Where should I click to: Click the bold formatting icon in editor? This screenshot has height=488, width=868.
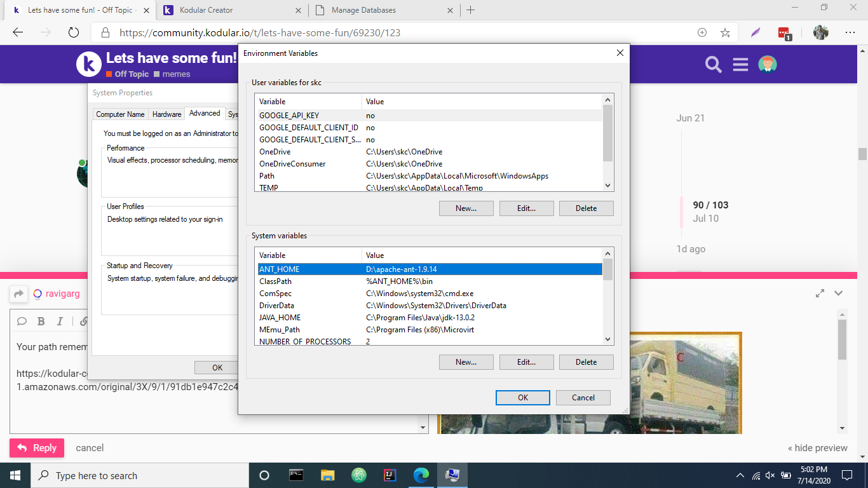41,321
